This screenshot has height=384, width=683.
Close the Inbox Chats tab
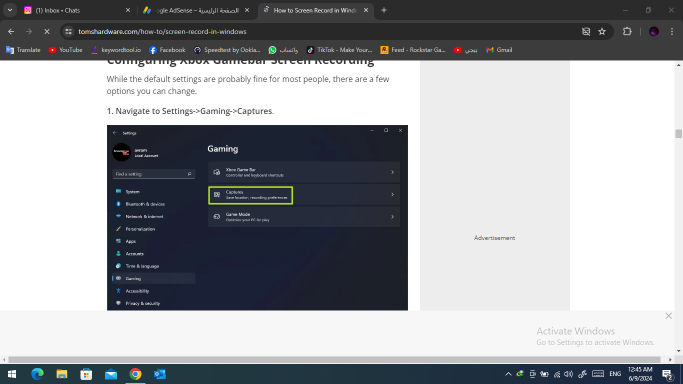pos(128,10)
